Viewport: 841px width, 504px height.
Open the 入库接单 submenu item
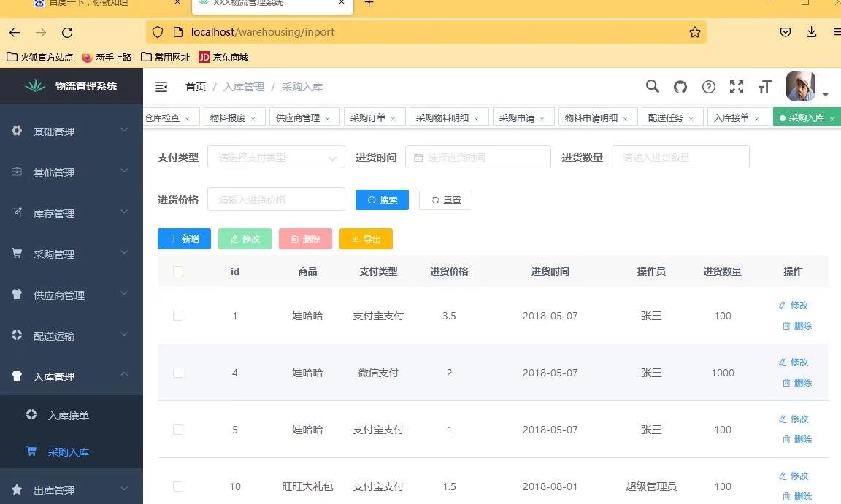72,415
